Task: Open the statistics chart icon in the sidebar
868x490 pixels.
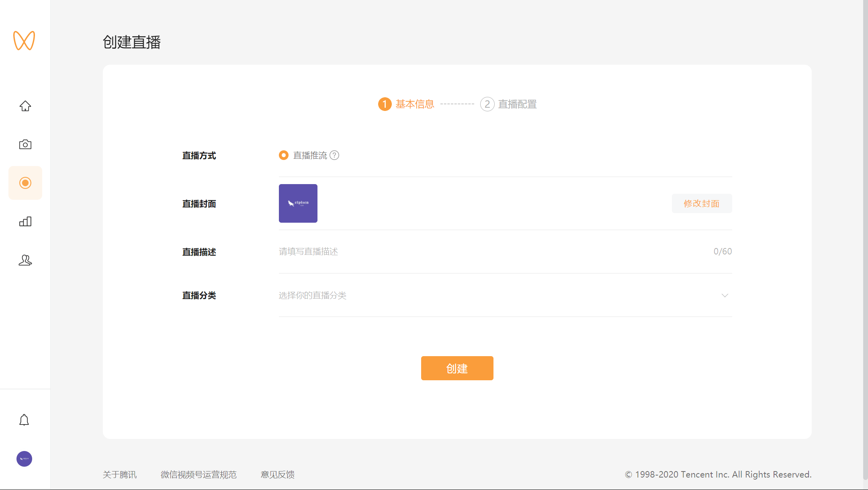Action: [x=25, y=221]
